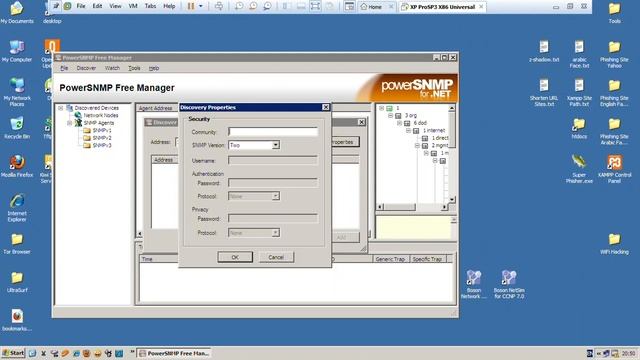The image size is (640, 360).
Task: Open the WiFi Hacking folder
Action: pyautogui.click(x=614, y=244)
